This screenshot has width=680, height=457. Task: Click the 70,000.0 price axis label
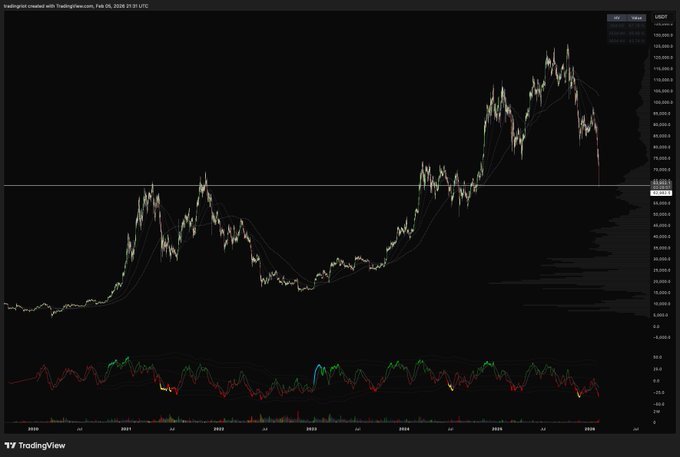(x=664, y=170)
